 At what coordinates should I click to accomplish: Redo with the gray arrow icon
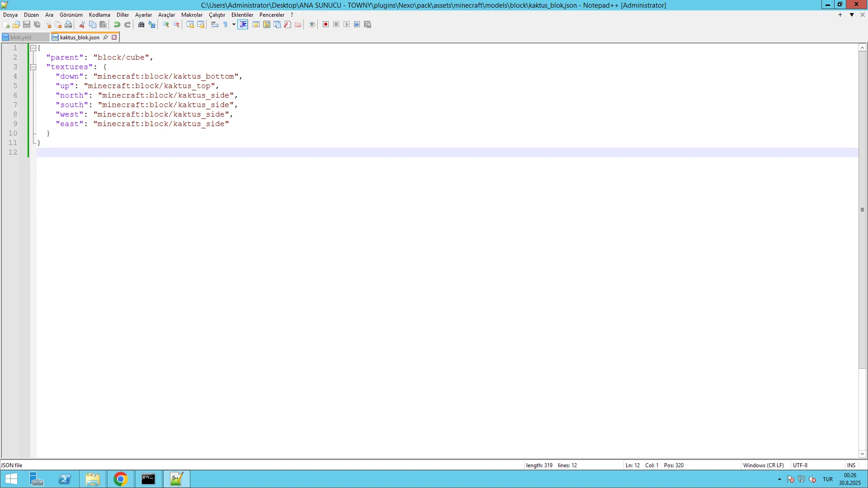[127, 24]
